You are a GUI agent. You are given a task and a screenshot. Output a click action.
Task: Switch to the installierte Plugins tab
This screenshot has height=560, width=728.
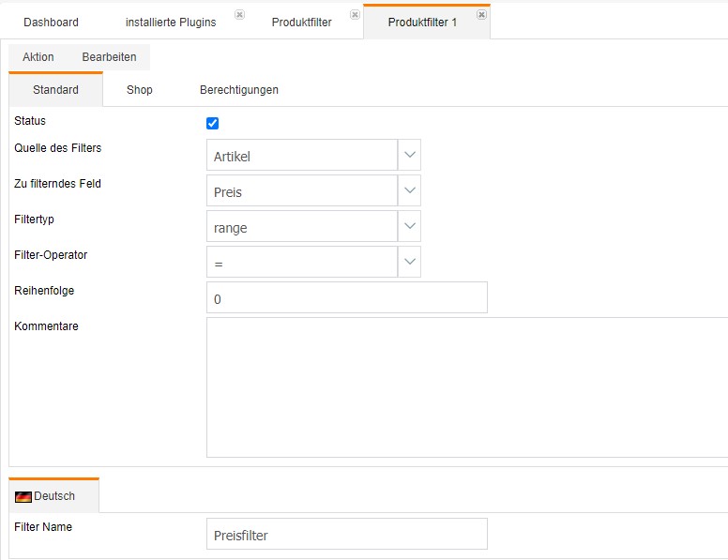tap(171, 23)
